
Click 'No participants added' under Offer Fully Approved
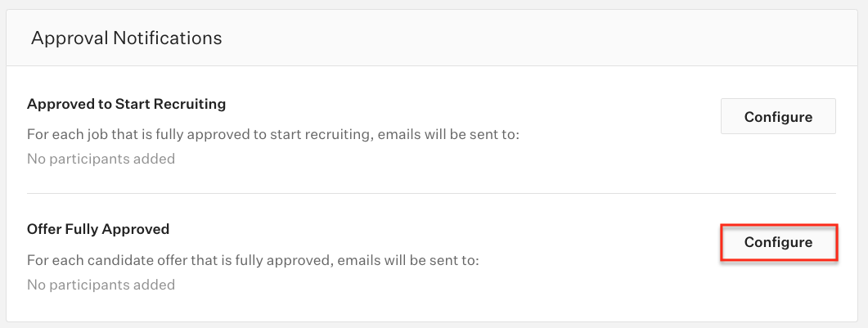101,285
